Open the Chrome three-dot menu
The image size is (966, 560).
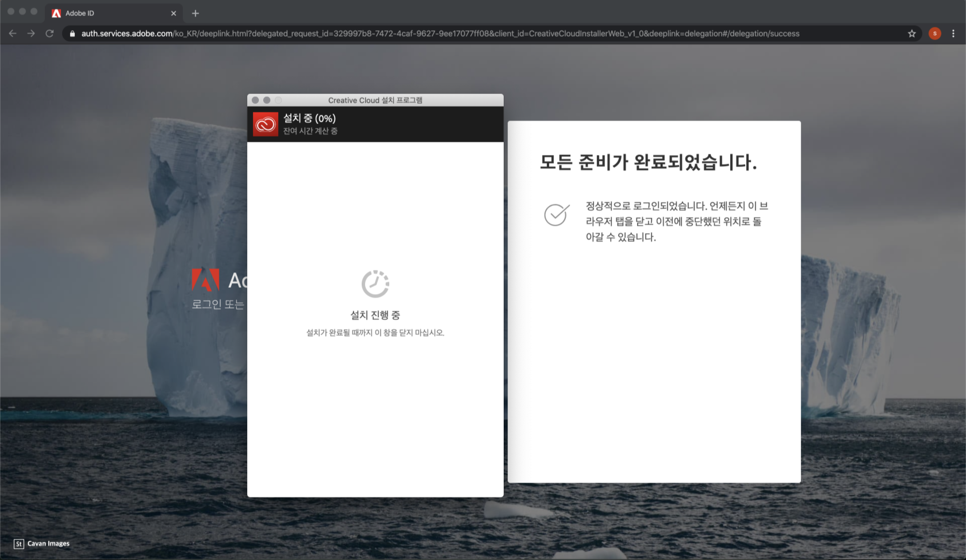click(953, 33)
